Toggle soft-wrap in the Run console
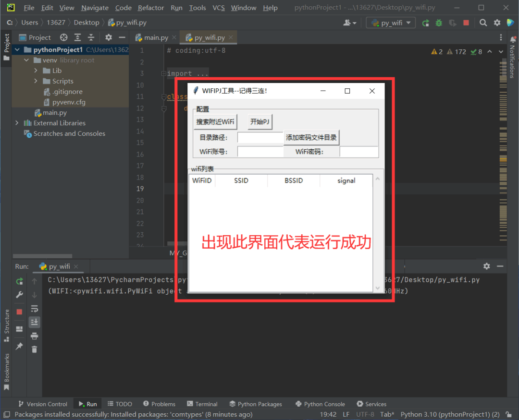This screenshot has width=519, height=420. click(x=34, y=309)
